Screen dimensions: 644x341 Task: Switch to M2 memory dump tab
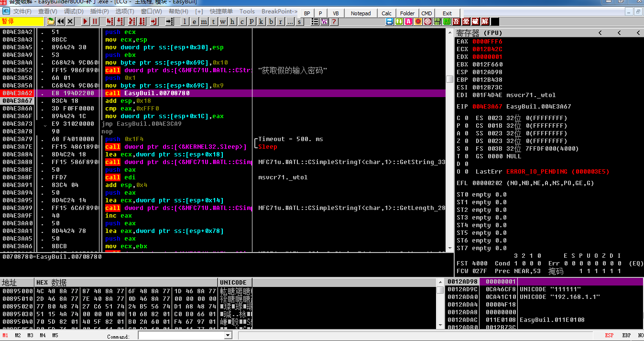[18, 336]
